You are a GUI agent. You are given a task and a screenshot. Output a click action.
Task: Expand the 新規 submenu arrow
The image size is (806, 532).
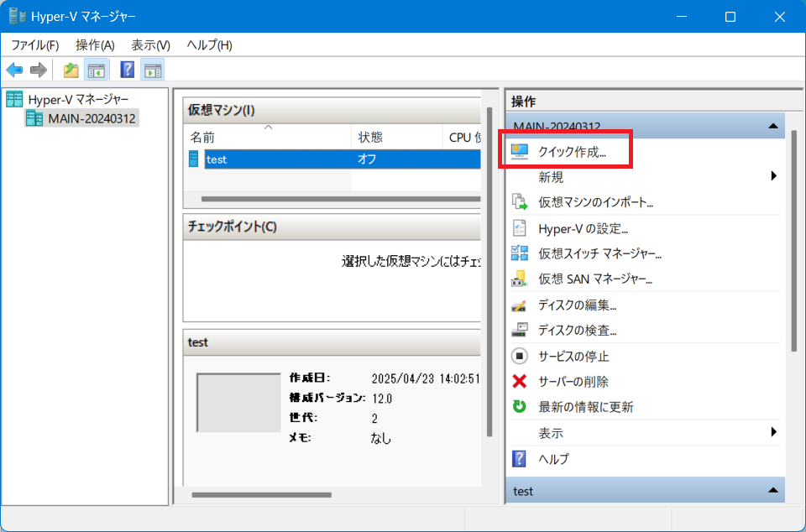(773, 176)
